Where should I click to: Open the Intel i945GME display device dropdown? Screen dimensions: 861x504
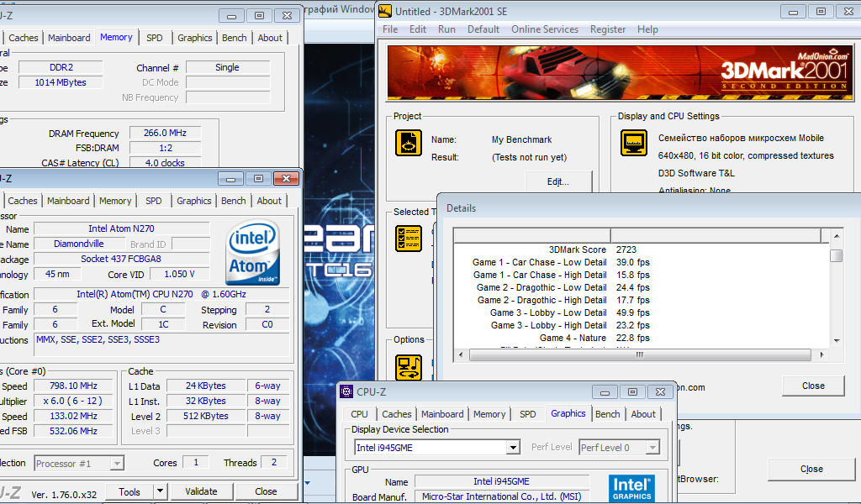point(513,448)
